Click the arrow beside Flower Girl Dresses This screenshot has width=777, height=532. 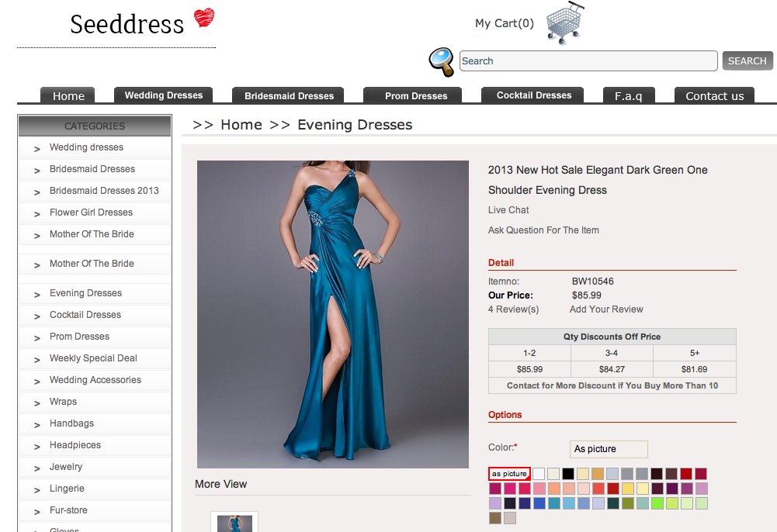tap(36, 214)
